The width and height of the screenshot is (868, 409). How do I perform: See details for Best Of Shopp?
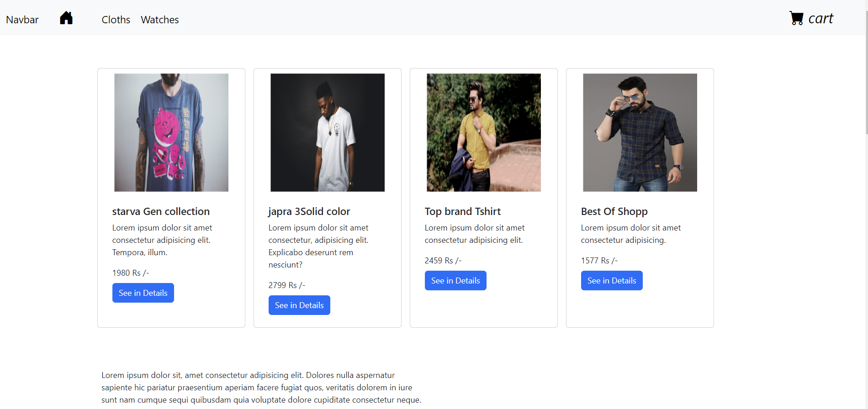612,281
